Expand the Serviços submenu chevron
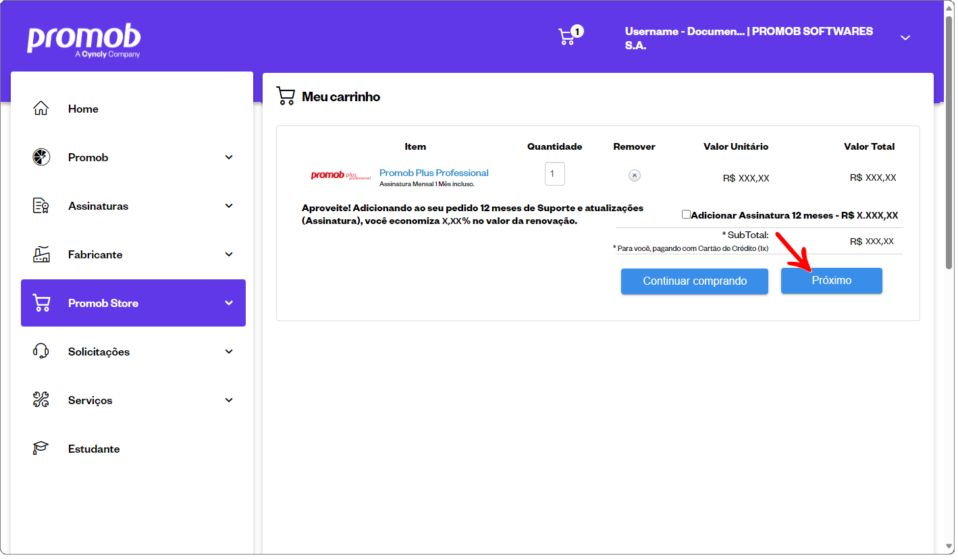This screenshot has width=958, height=560. [229, 400]
